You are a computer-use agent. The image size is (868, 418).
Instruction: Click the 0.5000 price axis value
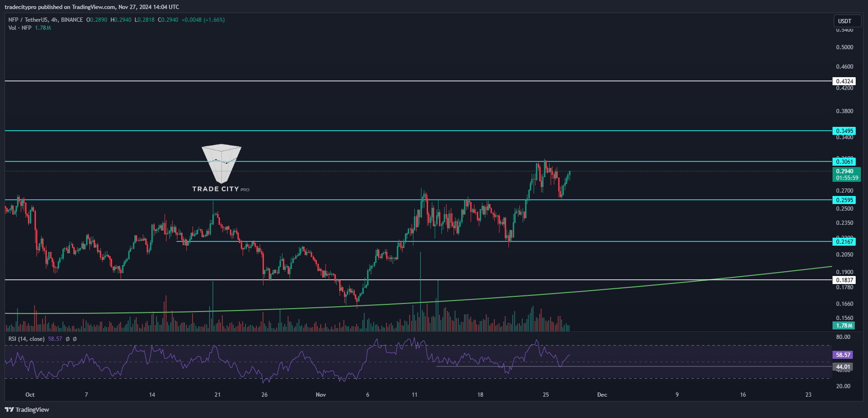[845, 47]
